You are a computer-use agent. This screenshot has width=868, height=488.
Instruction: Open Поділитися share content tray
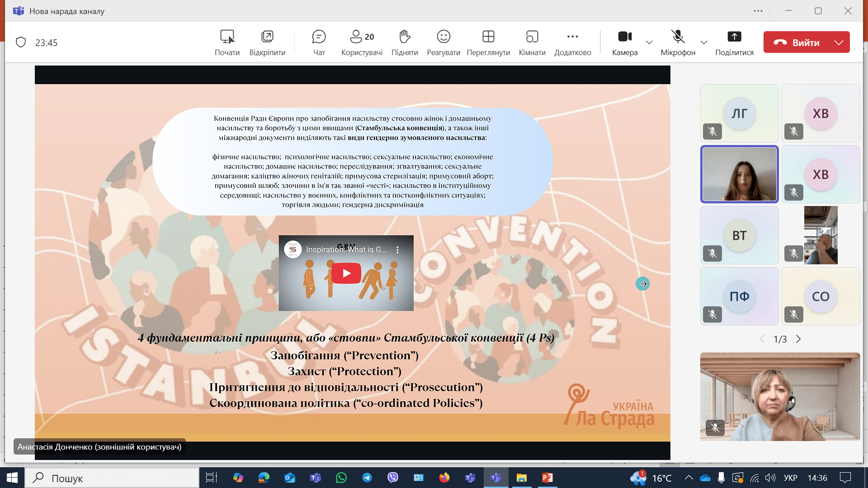(x=734, y=42)
